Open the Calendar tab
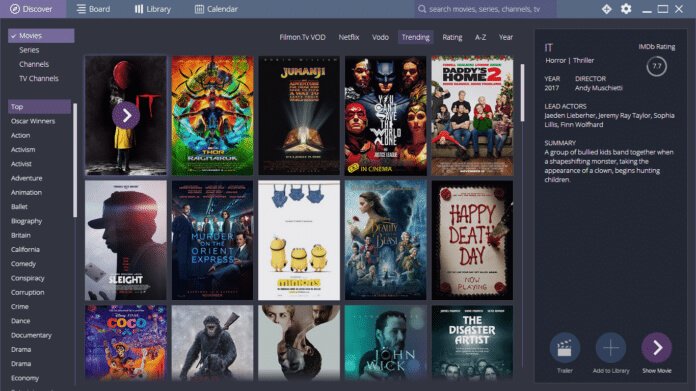Image resolution: width=696 pixels, height=391 pixels. click(216, 9)
